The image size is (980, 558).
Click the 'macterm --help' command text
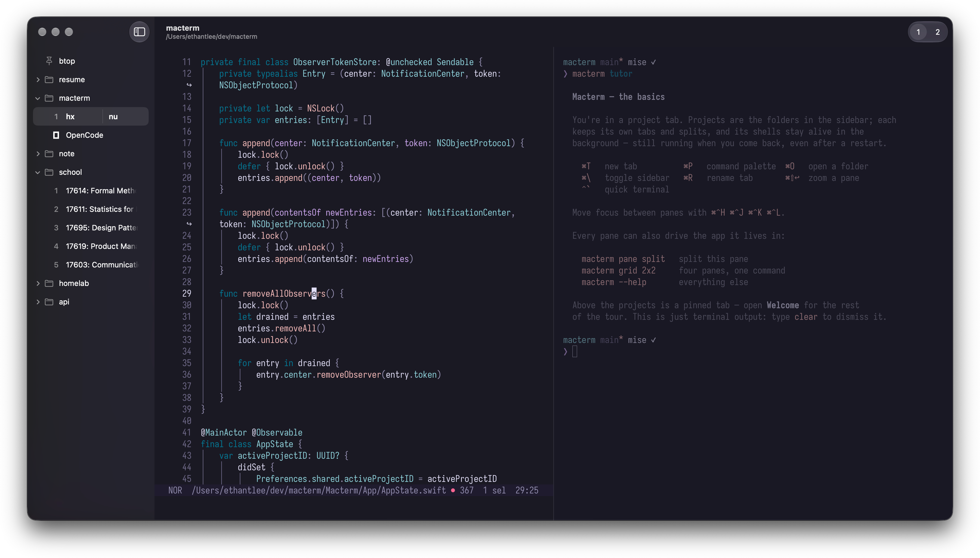point(614,282)
